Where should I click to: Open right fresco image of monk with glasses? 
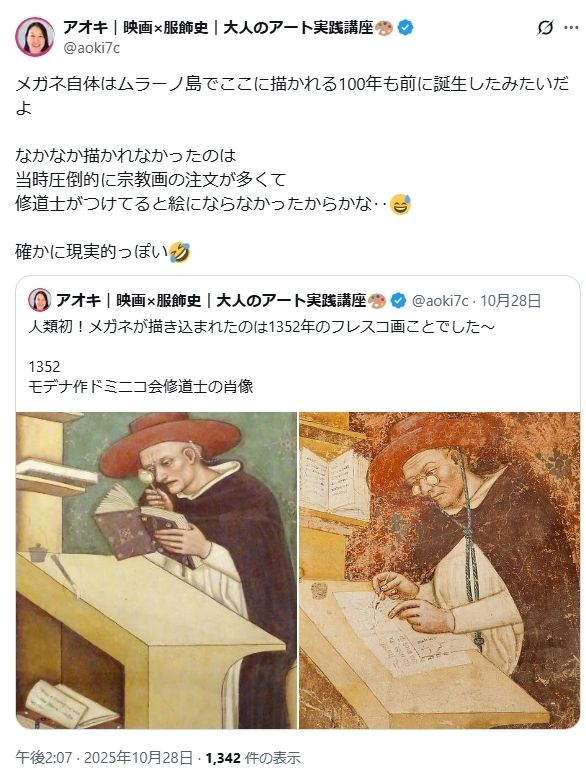(440, 570)
